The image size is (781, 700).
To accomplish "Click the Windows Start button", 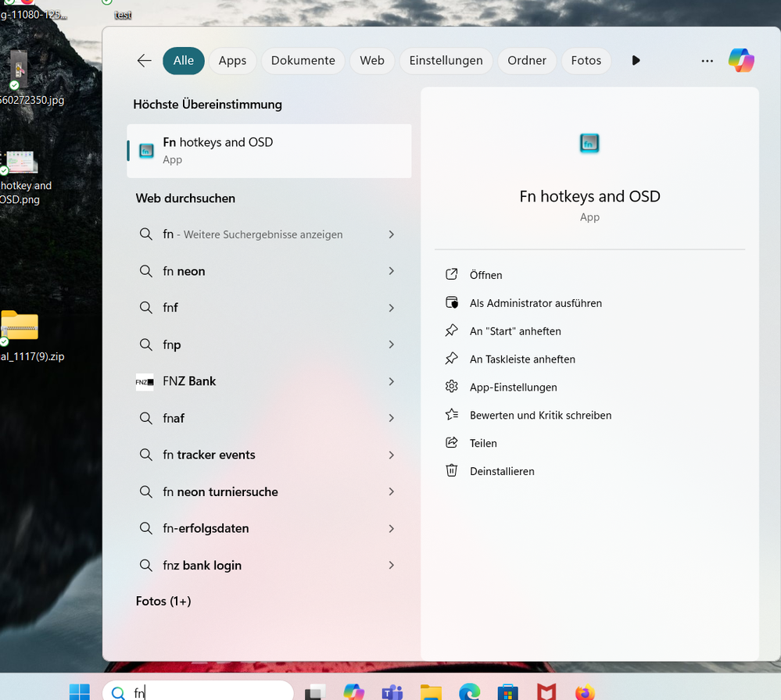I will pyautogui.click(x=79, y=691).
